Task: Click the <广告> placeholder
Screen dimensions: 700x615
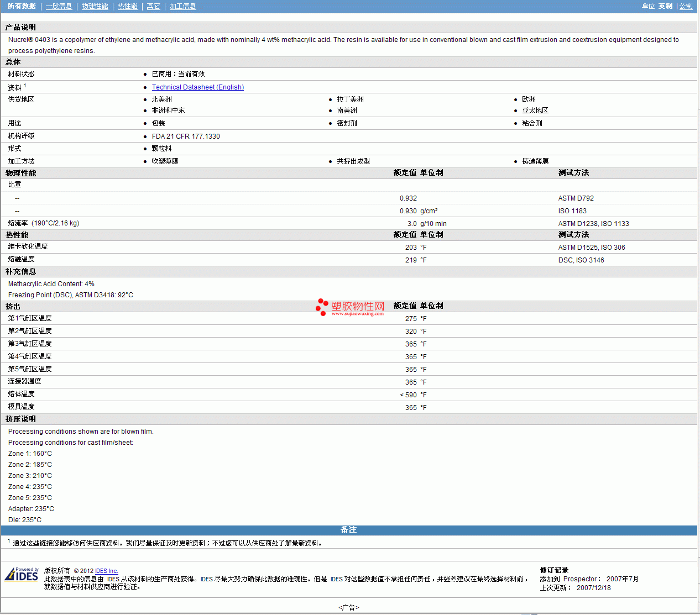Action: pyautogui.click(x=349, y=607)
